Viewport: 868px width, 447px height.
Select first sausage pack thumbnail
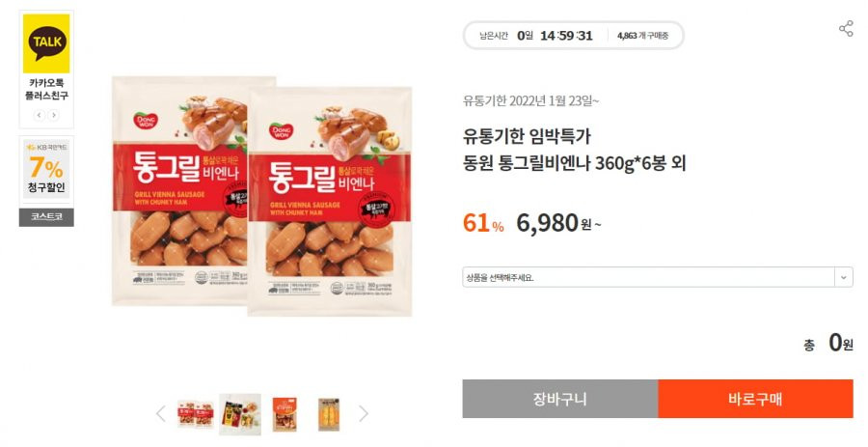tap(196, 414)
